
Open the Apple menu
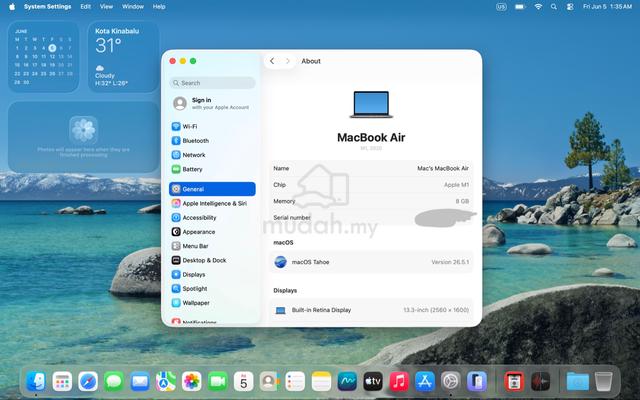[12, 7]
